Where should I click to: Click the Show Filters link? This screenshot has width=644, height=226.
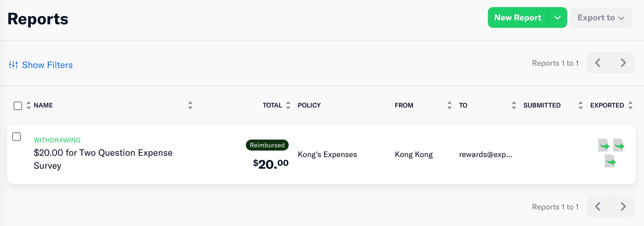click(47, 65)
